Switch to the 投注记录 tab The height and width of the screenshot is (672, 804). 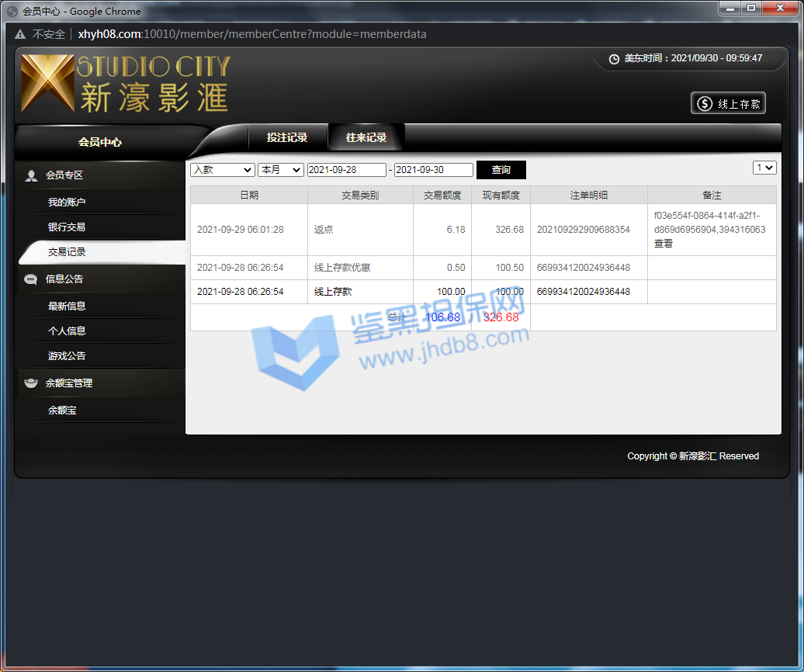(287, 137)
